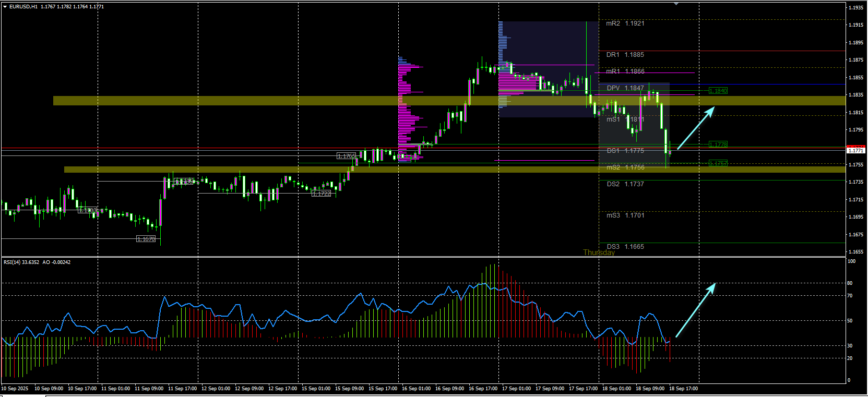Click the mS2 1.1756 pivot label
The image size is (868, 397).
click(x=625, y=167)
